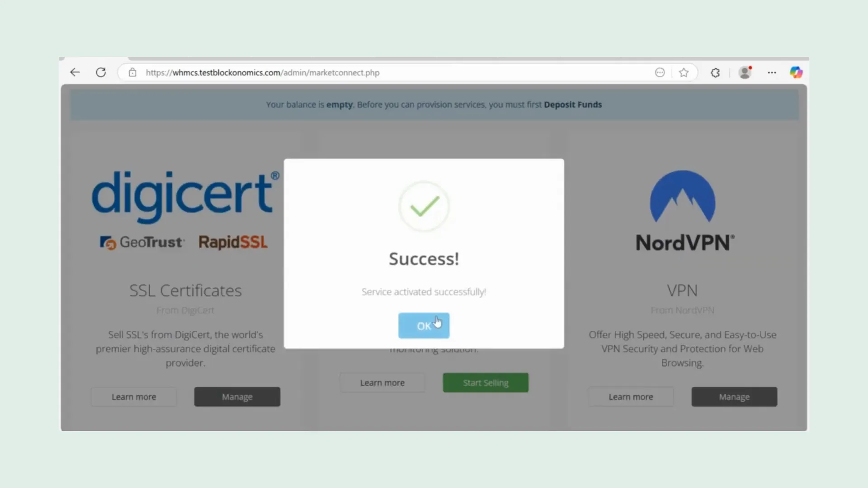Click Manage for DigiCert SSL Certificates
Image resolution: width=868 pixels, height=488 pixels.
click(x=237, y=396)
